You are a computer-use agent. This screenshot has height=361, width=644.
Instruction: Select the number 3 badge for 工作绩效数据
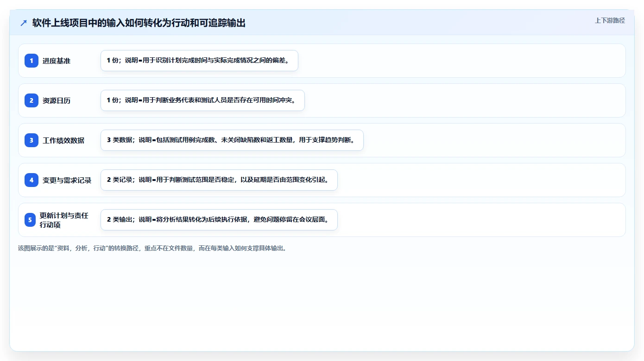coord(32,140)
